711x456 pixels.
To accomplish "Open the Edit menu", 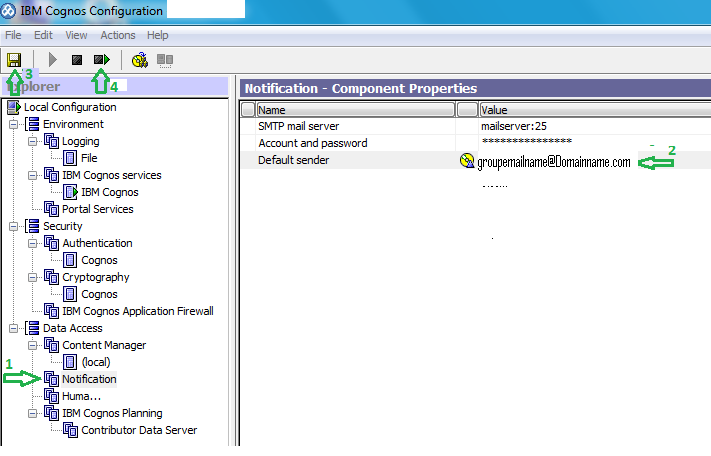I will click(x=44, y=35).
